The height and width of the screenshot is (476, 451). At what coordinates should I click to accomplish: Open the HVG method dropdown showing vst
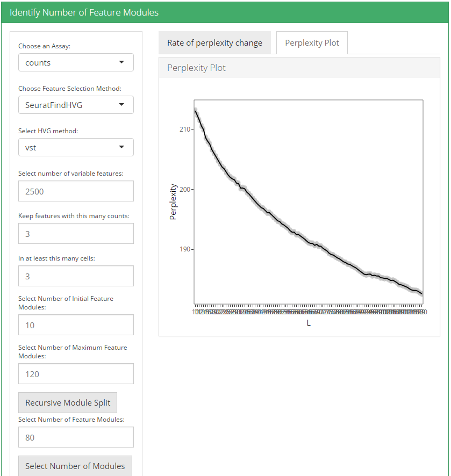pos(76,147)
